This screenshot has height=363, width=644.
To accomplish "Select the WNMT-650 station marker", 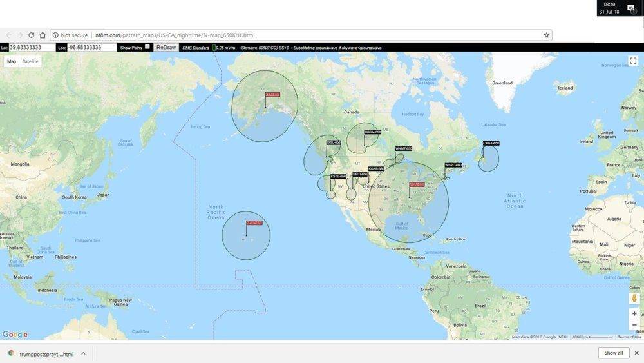I will (x=404, y=148).
